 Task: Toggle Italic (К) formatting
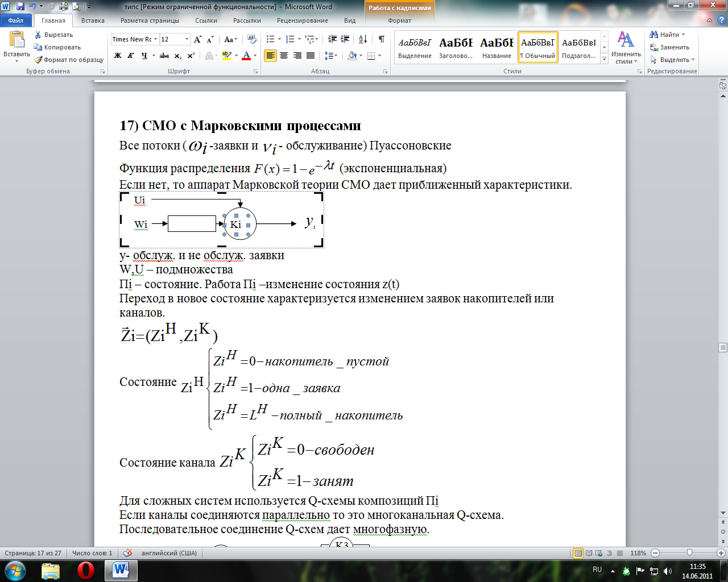coord(131,56)
